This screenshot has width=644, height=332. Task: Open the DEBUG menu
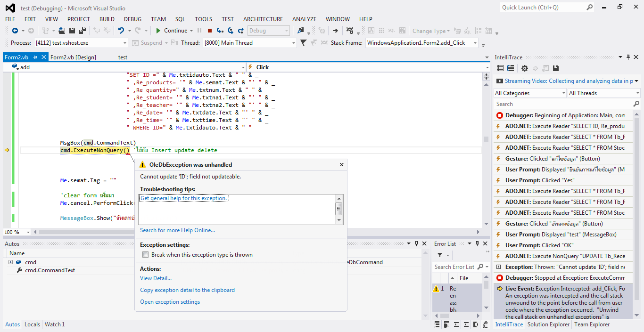(133, 19)
